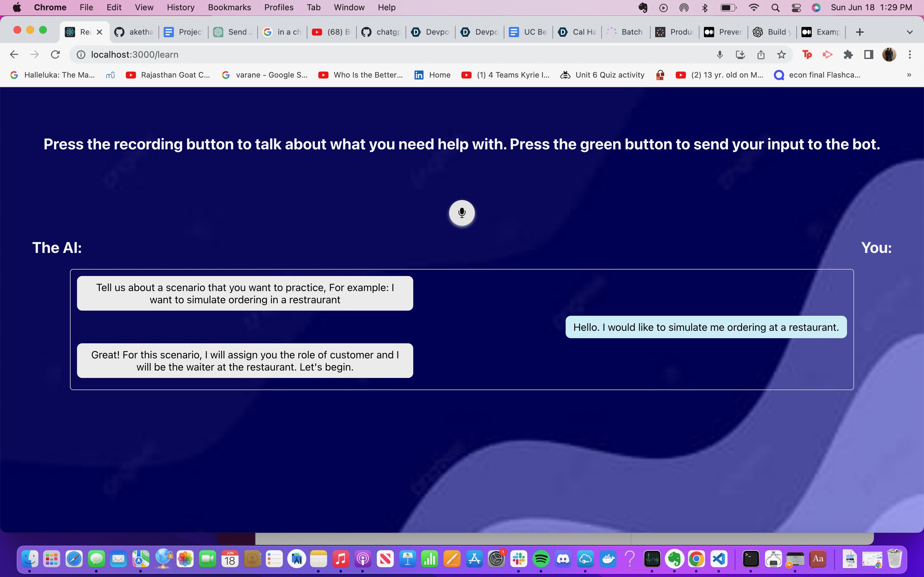924x577 pixels.
Task: Click the share page icon
Action: click(x=761, y=54)
